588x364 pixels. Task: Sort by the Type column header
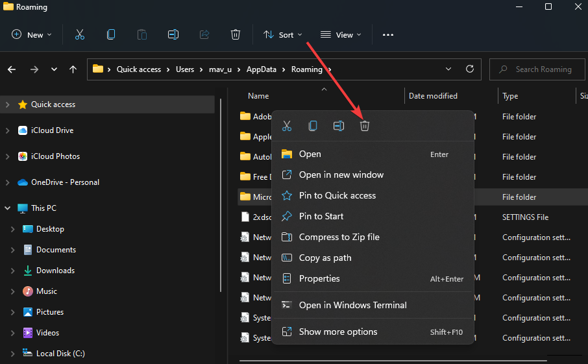coord(510,96)
